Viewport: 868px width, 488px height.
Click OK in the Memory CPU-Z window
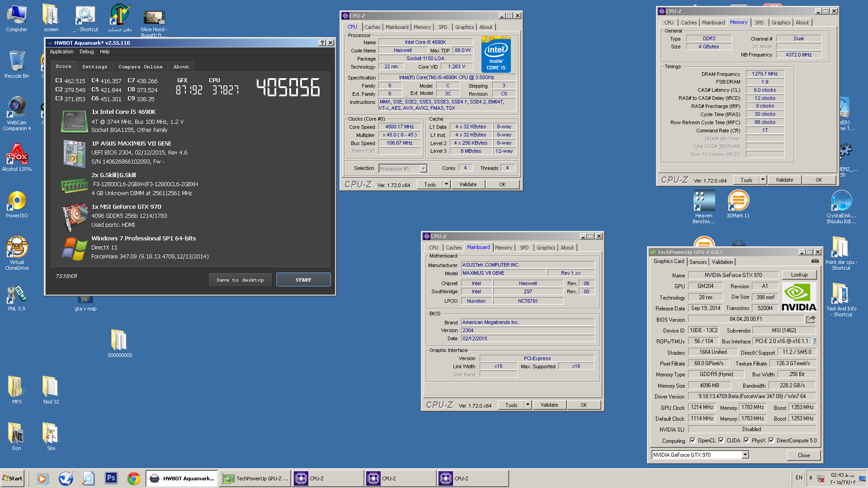click(x=819, y=180)
